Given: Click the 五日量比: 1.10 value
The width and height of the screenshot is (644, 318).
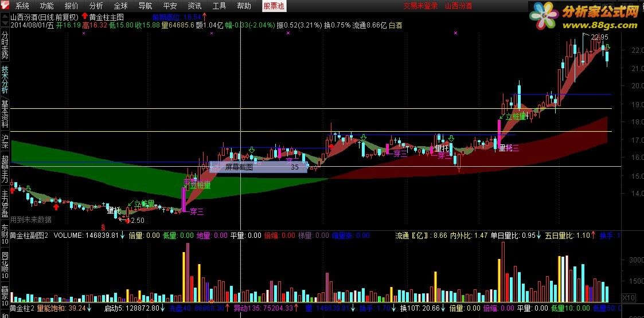Looking at the screenshot, I should click(567, 235).
